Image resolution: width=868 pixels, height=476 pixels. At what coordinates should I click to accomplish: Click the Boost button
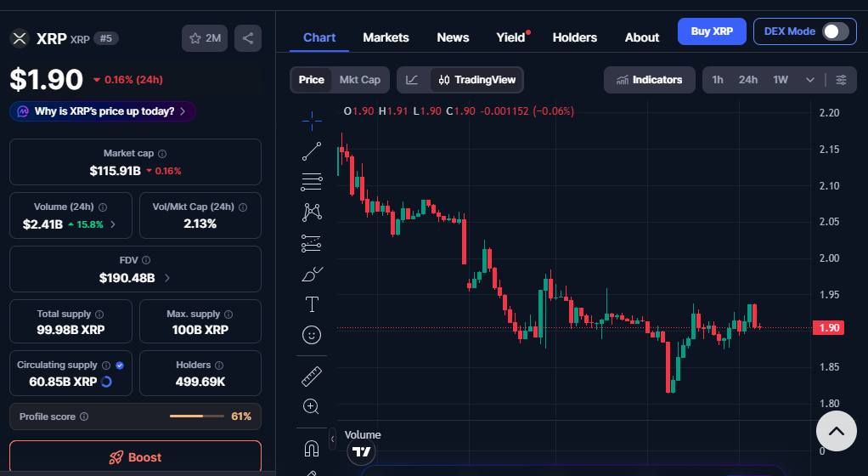pyautogui.click(x=135, y=457)
